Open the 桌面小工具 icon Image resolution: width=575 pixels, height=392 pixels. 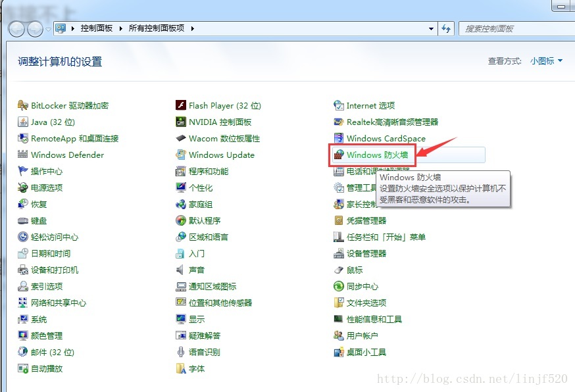pos(338,352)
